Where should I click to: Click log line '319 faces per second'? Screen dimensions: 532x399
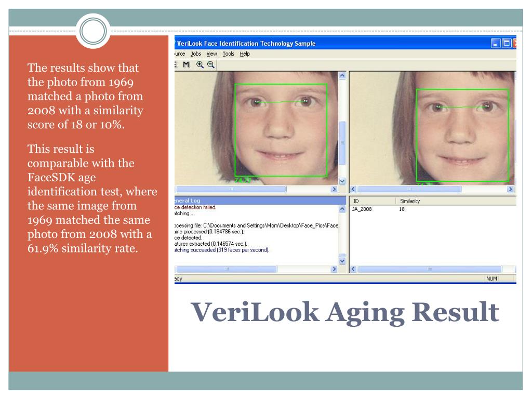pyautogui.click(x=222, y=250)
